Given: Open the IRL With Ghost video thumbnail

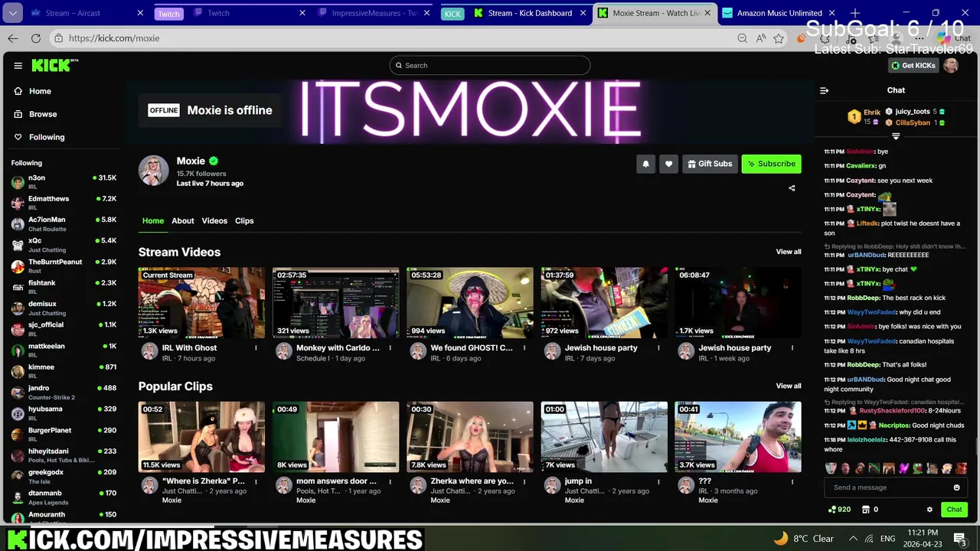Looking at the screenshot, I should 201,302.
